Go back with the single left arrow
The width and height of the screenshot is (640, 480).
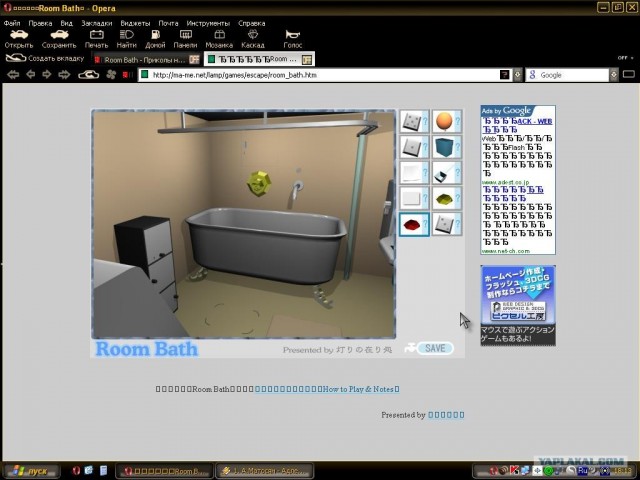coord(31,74)
